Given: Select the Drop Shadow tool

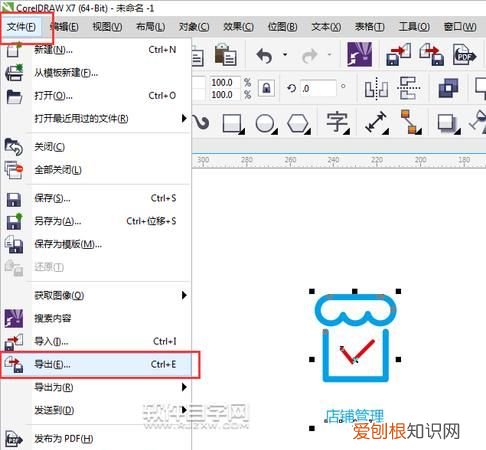Looking at the screenshot, I should pos(448,124).
